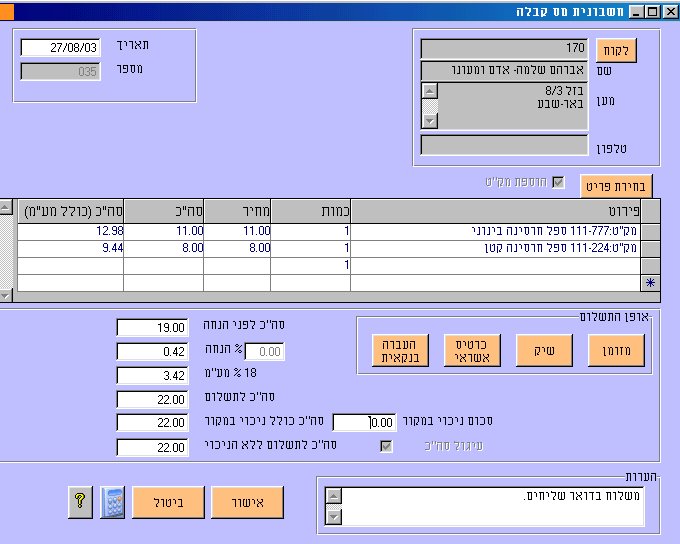This screenshot has height=544, width=680.
Task: Choose כרטיס אשראי credit card payment
Action: [472, 351]
